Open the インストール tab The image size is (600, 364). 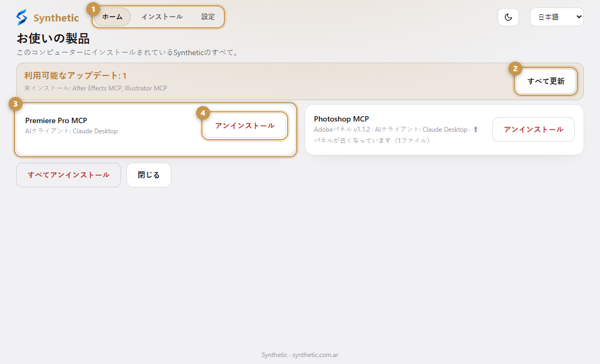coord(162,17)
